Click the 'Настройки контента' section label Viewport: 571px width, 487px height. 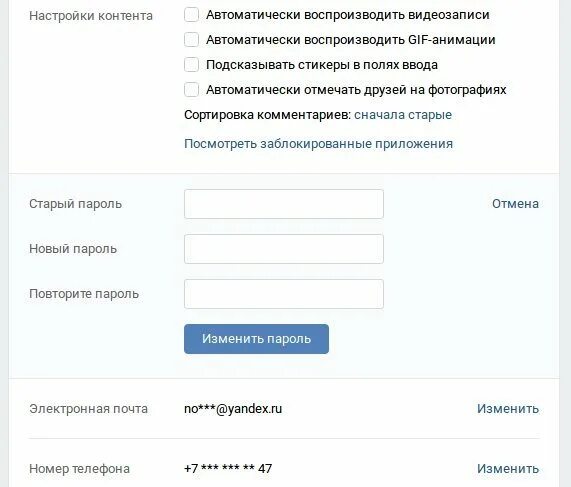(91, 16)
